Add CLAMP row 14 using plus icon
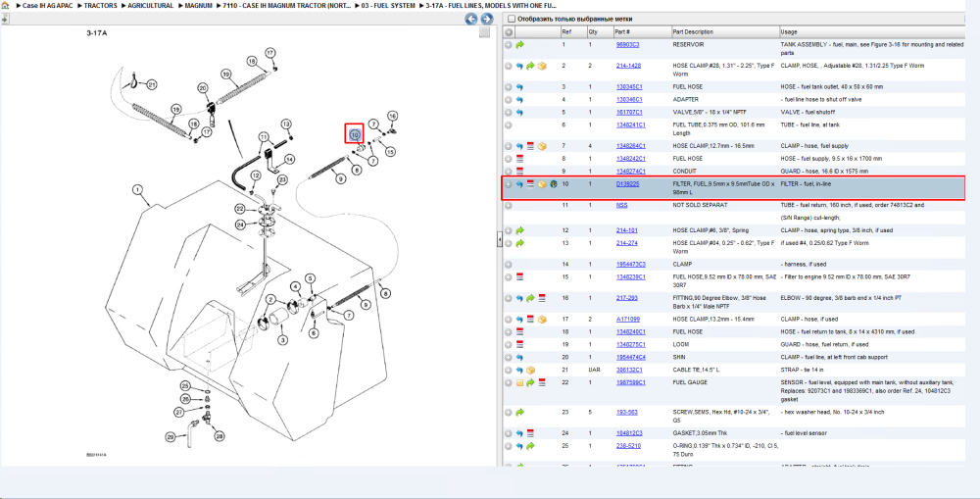Viewport: 980px width, 499px height. click(x=509, y=265)
